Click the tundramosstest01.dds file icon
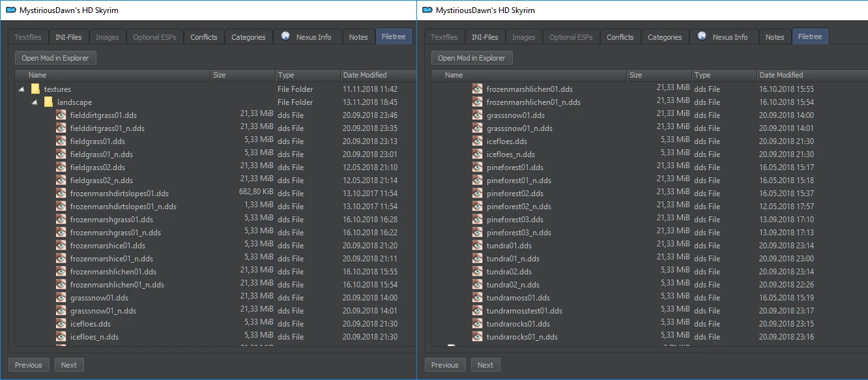 [x=478, y=311]
